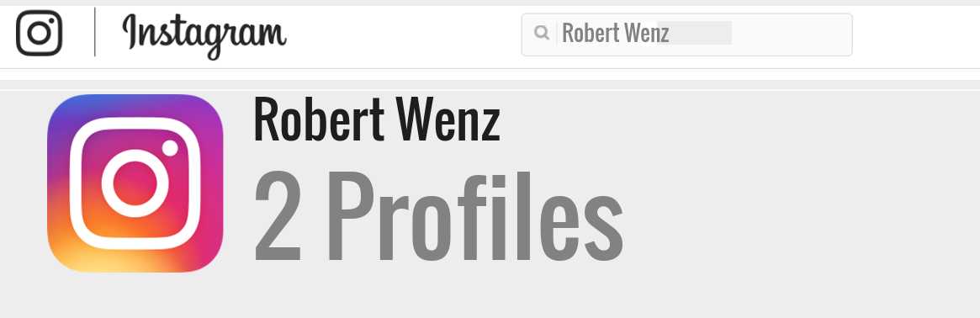The image size is (980, 318).
Task: Open the Instagram wordmark home link
Action: [204, 35]
